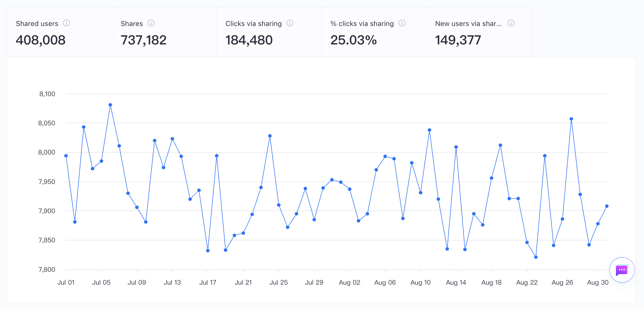644x309 pixels.
Task: Click the Aug 27 peak data point
Action: (x=571, y=119)
